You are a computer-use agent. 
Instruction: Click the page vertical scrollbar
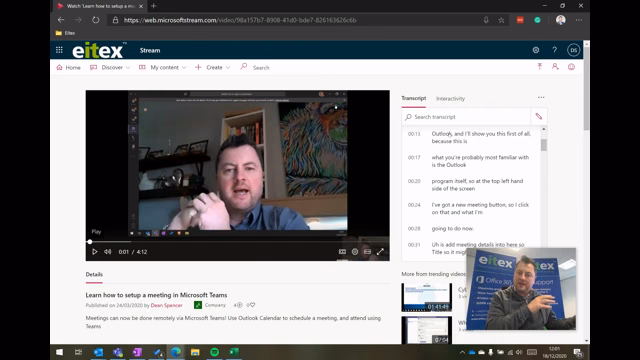pos(587,88)
